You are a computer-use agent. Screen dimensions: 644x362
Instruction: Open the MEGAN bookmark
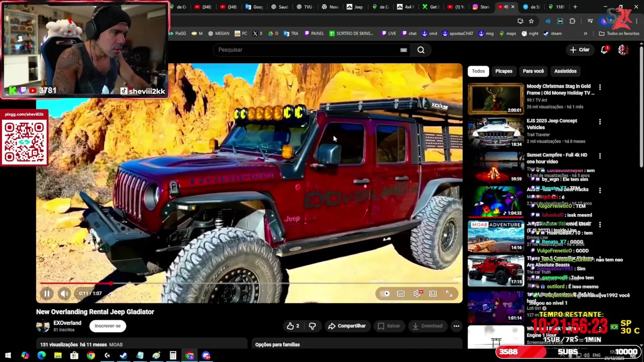click(218, 33)
